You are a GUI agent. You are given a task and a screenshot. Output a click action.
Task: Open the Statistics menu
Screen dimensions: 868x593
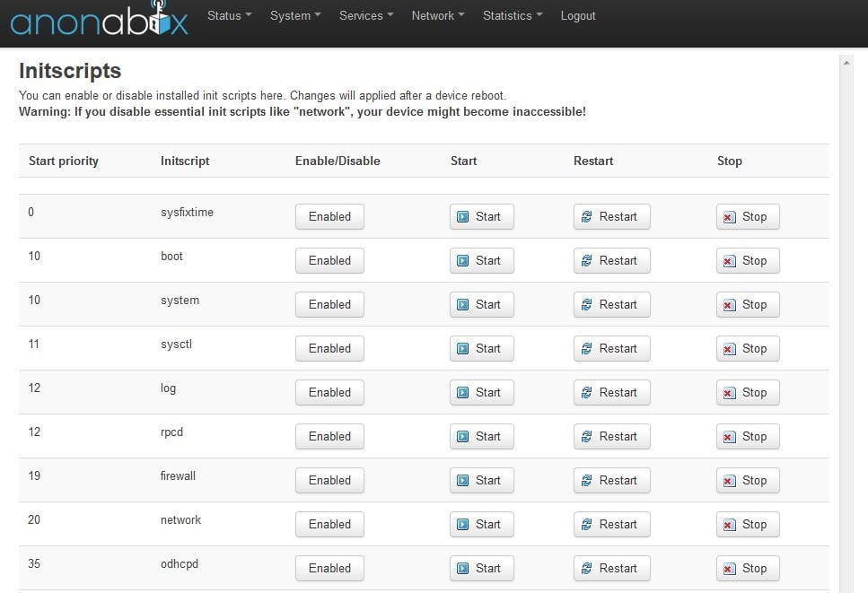[512, 15]
